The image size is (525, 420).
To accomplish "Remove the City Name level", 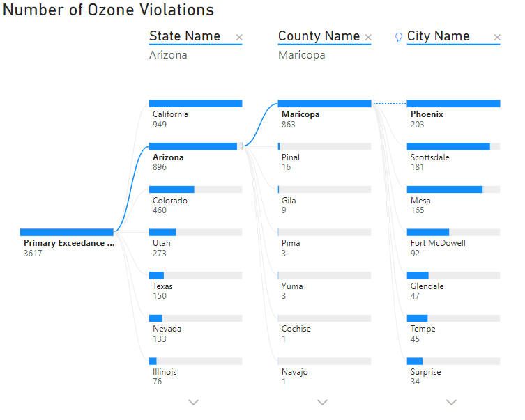I will (x=497, y=38).
